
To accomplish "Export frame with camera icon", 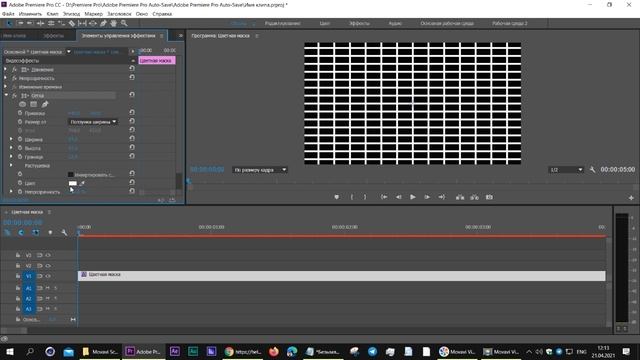I will (489, 197).
